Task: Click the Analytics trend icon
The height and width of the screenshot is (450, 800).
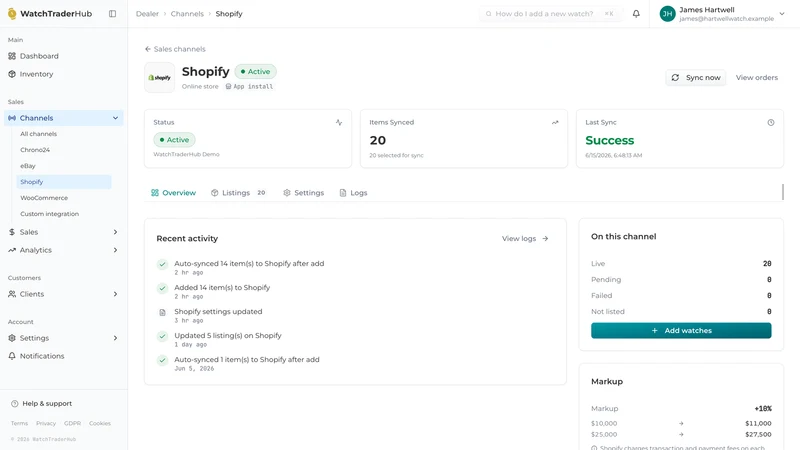Action: [x=12, y=250]
